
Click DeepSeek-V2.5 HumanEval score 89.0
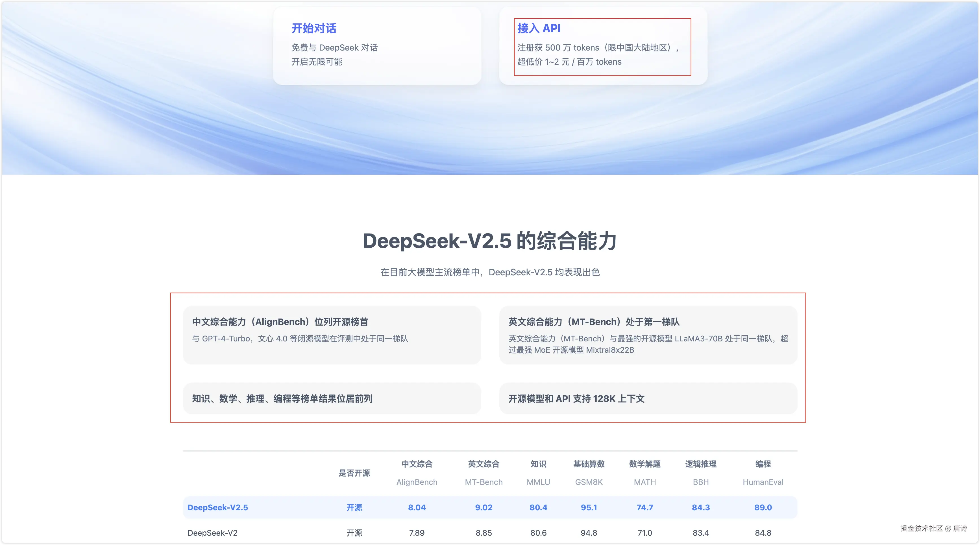point(763,507)
